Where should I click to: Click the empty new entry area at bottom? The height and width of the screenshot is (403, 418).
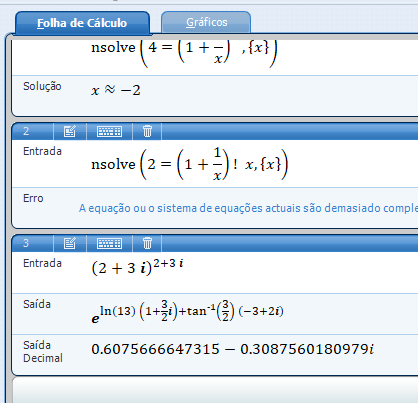tap(215, 390)
